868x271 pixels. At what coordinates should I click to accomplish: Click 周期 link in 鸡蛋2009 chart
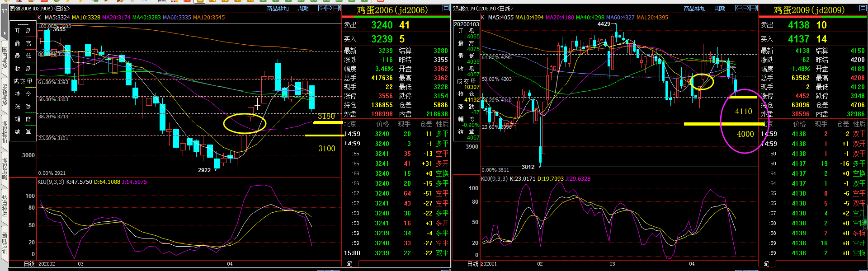coord(720,9)
